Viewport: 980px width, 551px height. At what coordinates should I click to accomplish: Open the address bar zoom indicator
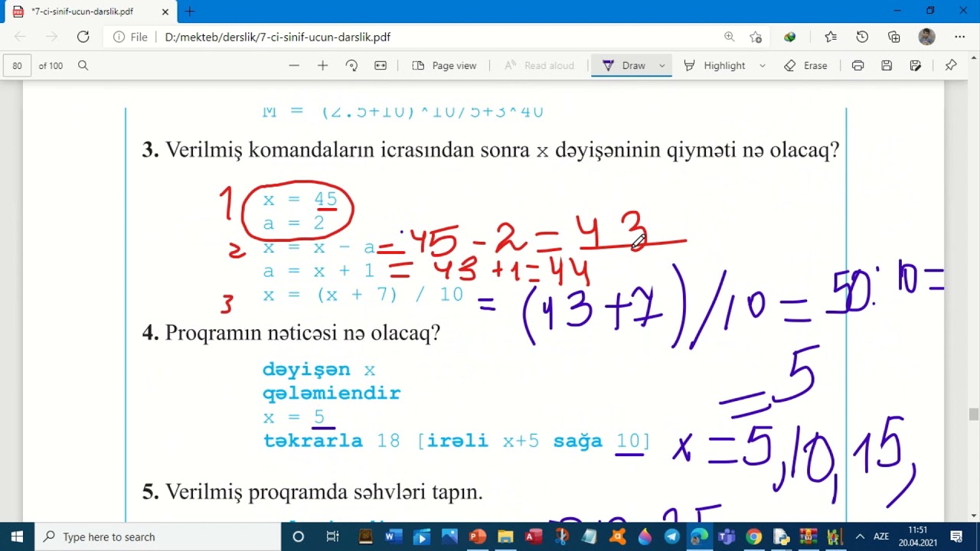(729, 37)
